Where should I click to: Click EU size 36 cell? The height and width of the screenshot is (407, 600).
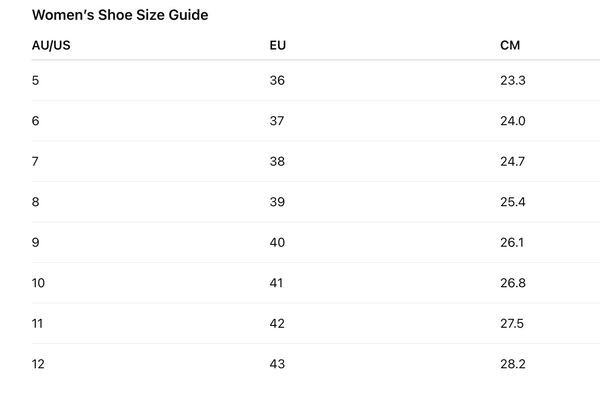click(x=277, y=80)
